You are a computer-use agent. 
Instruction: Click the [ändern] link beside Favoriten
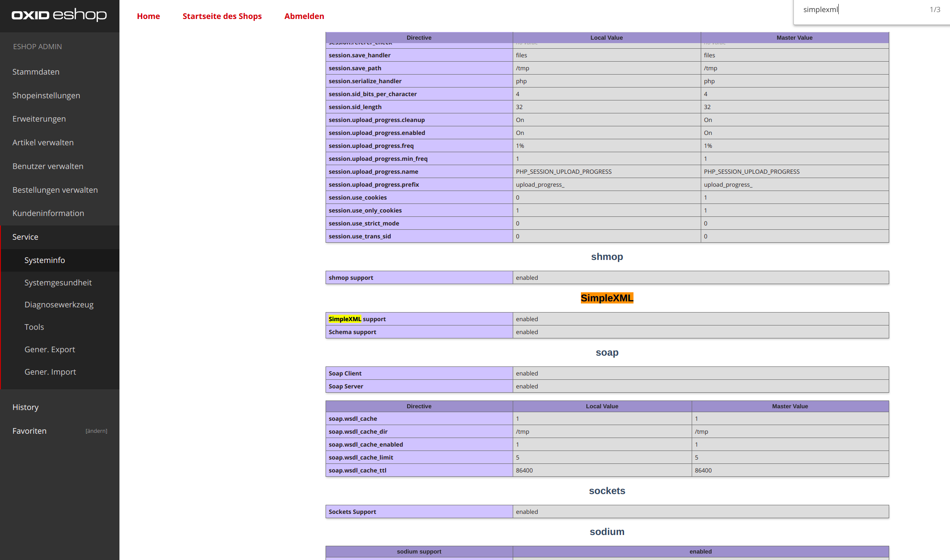click(x=97, y=431)
